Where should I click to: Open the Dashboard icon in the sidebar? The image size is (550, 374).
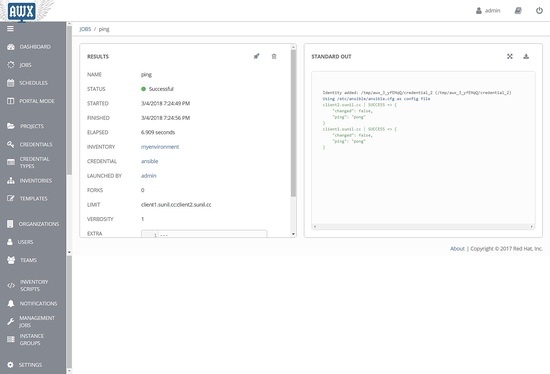tap(11, 47)
